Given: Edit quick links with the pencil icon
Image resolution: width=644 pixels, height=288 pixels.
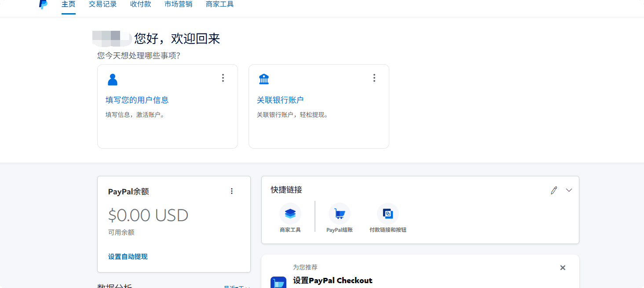Looking at the screenshot, I should 554,190.
